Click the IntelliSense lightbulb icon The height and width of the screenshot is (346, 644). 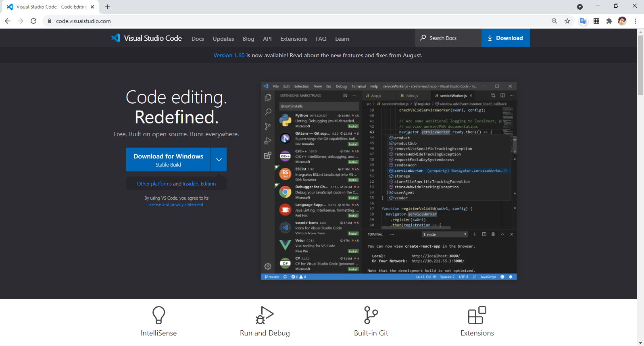coord(158,315)
